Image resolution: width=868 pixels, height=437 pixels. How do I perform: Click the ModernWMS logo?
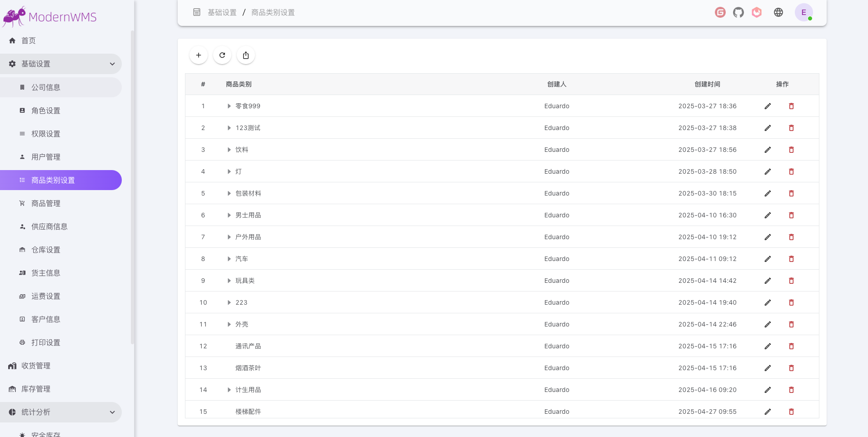click(50, 16)
